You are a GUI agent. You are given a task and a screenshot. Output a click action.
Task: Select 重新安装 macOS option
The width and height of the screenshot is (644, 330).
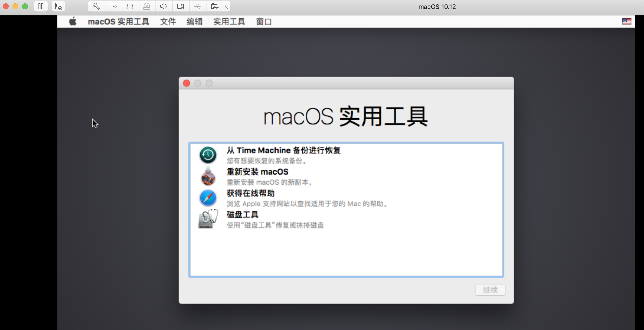tap(258, 176)
